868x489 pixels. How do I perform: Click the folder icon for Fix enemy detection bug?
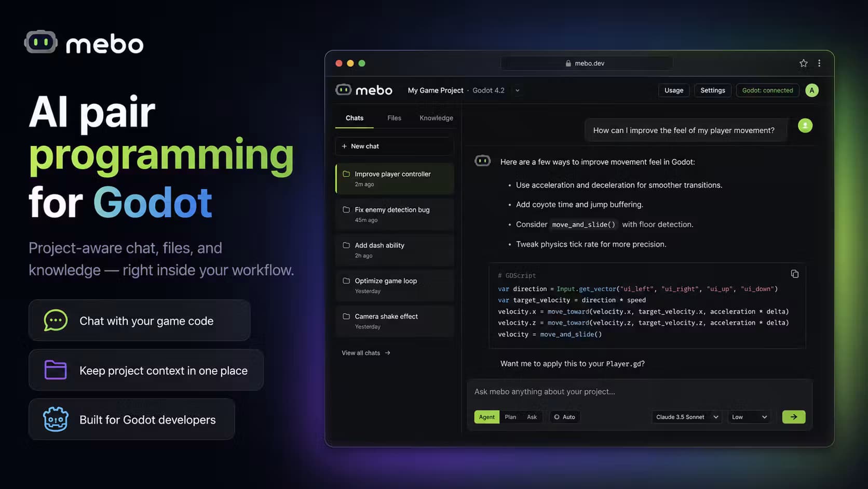point(346,210)
